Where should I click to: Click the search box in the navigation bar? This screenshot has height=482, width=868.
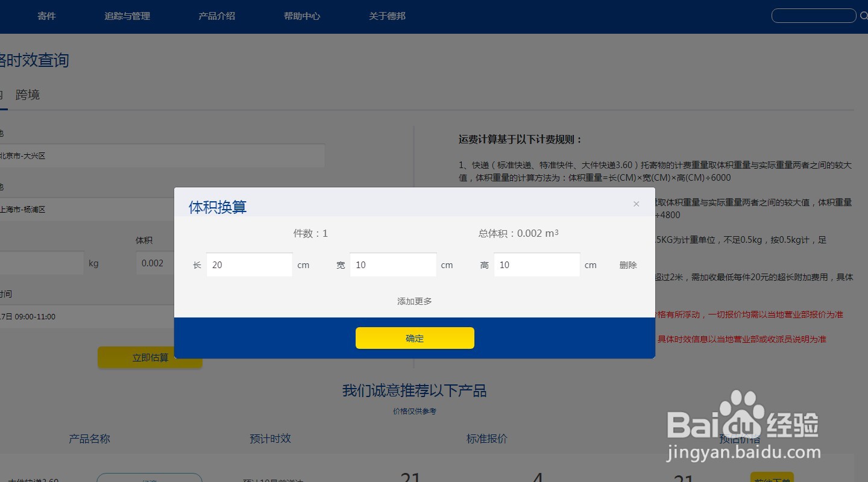tap(813, 16)
